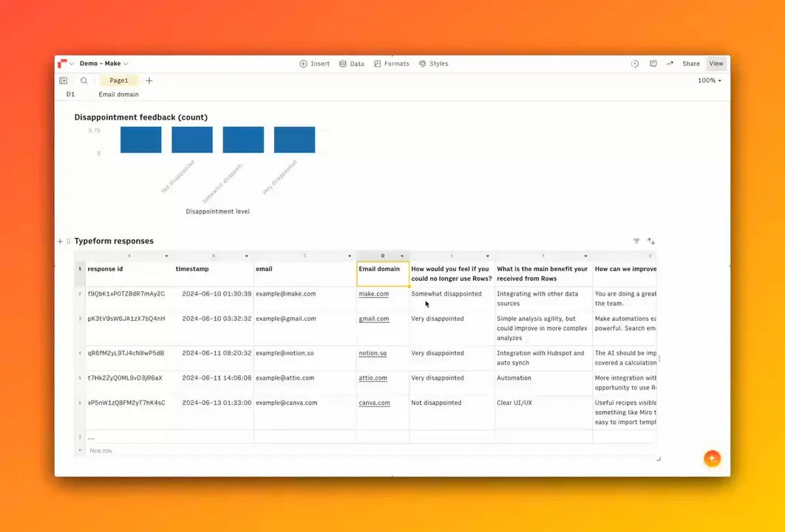Select example@canva.com cell

305,412
